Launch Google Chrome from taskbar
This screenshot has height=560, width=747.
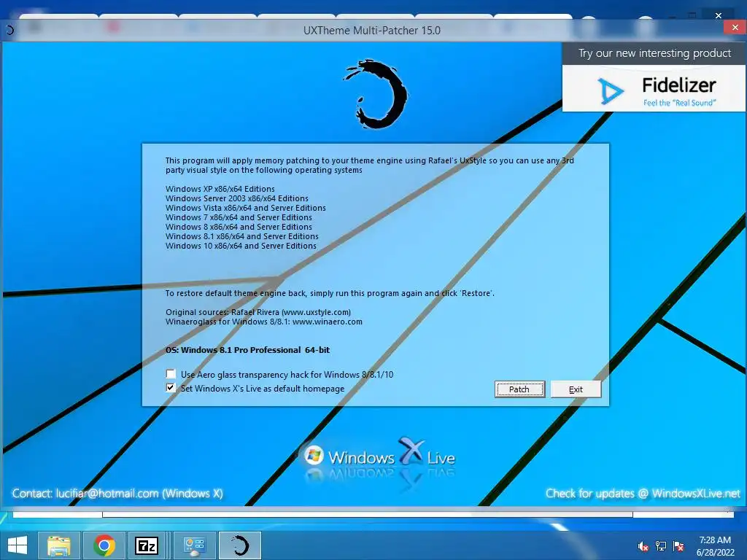click(x=104, y=545)
